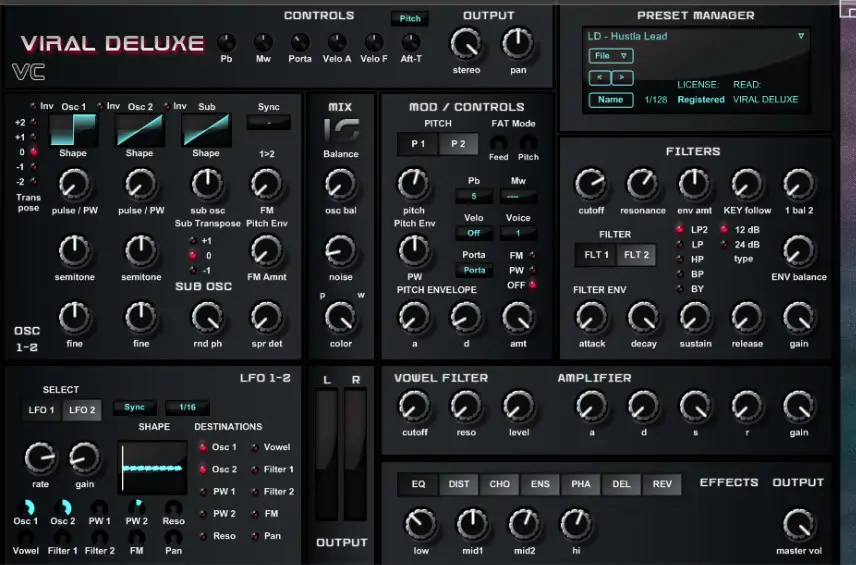Click the spr det knob

click(x=266, y=318)
